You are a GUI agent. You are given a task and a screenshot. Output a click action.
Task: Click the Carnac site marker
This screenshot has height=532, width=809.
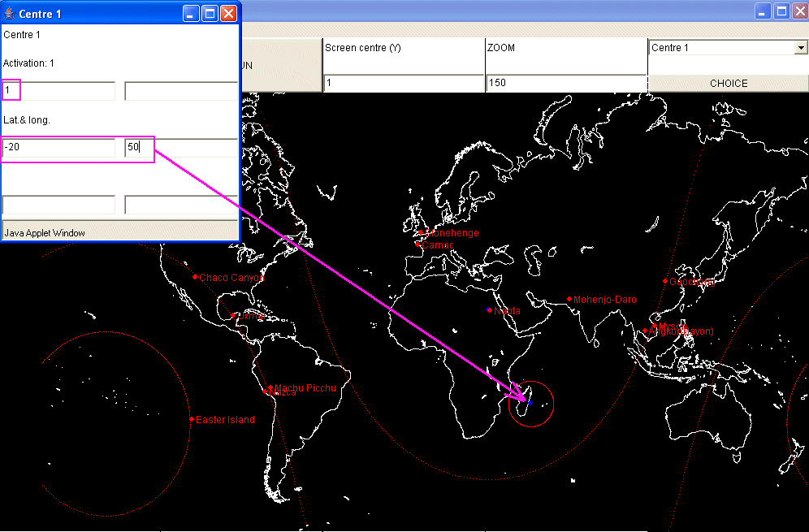tap(417, 244)
